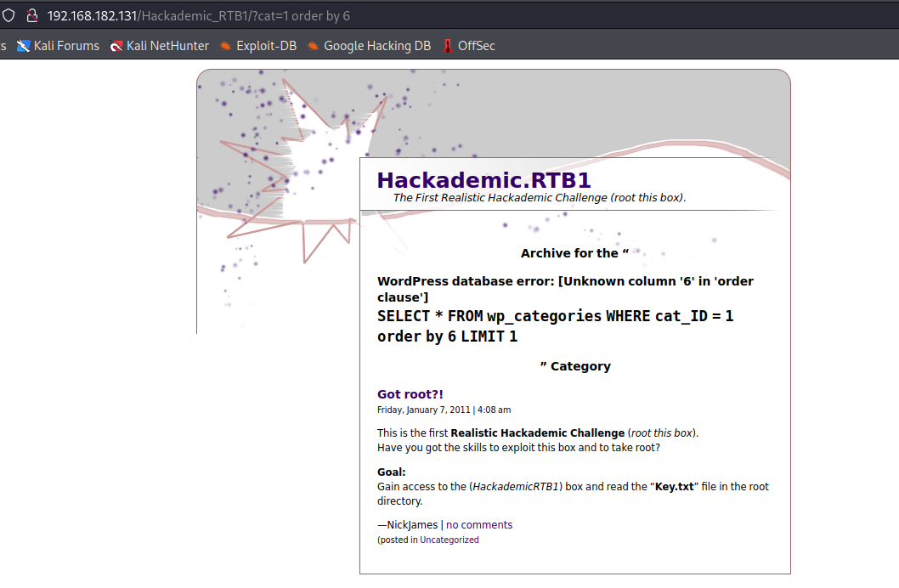Click the Exploit-DB bookmark icon
Image resolution: width=899 pixels, height=588 pixels.
tap(226, 46)
